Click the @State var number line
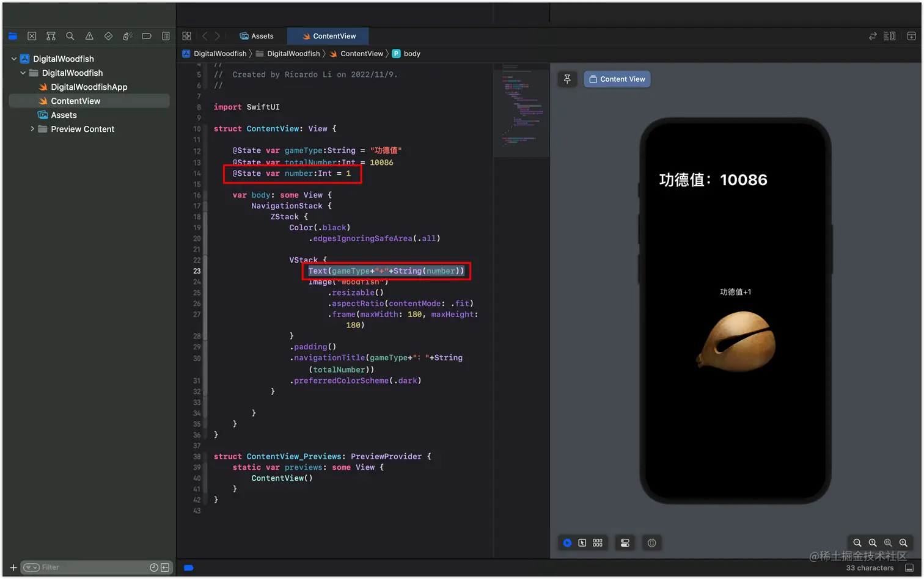The height and width of the screenshot is (579, 924). tap(291, 173)
